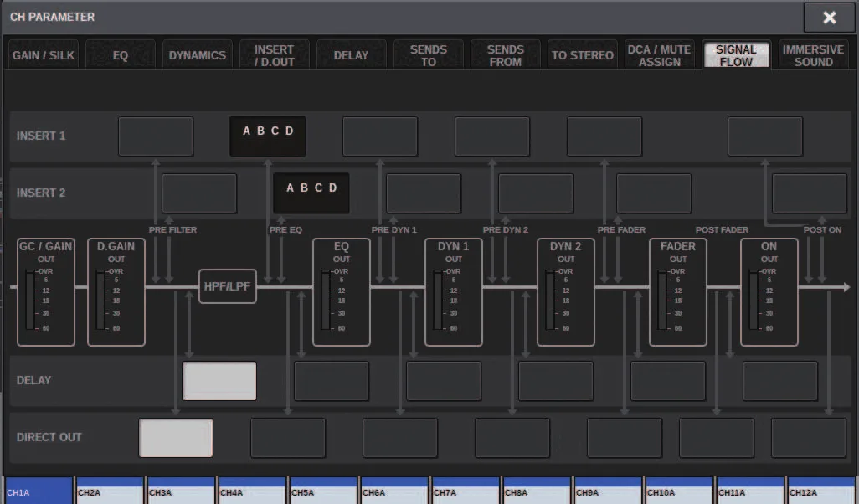The width and height of the screenshot is (859, 504).
Task: Set INSERT 1 position to PRE FADER
Action: [x=604, y=136]
